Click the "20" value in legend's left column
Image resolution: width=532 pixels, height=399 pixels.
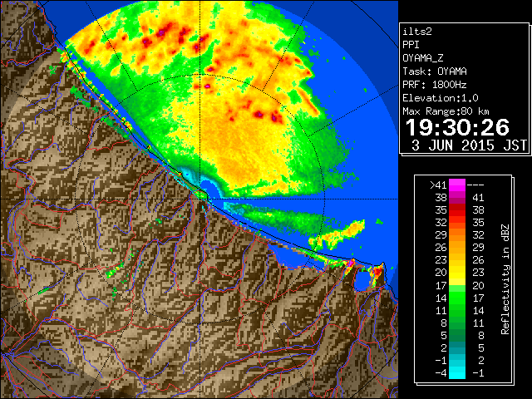pyautogui.click(x=441, y=273)
